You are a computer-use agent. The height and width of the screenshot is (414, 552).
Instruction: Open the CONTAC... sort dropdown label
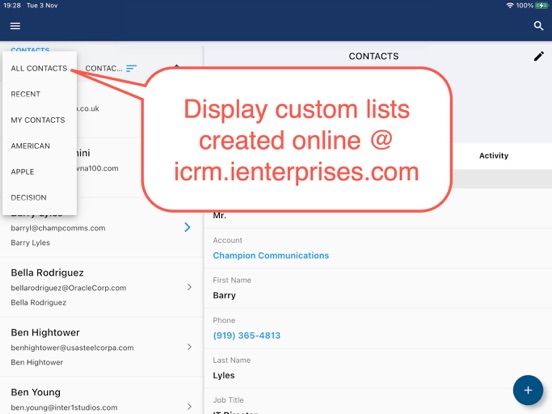click(104, 68)
